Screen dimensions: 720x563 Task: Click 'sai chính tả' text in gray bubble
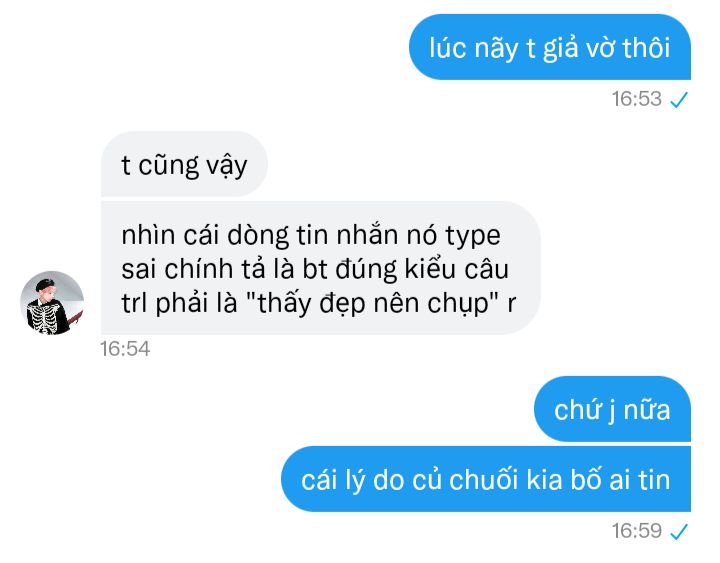coord(193,270)
